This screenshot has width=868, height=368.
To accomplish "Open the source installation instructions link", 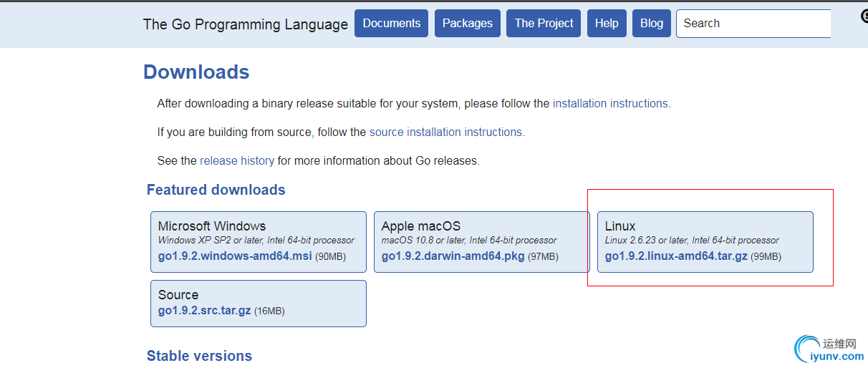I will point(445,132).
